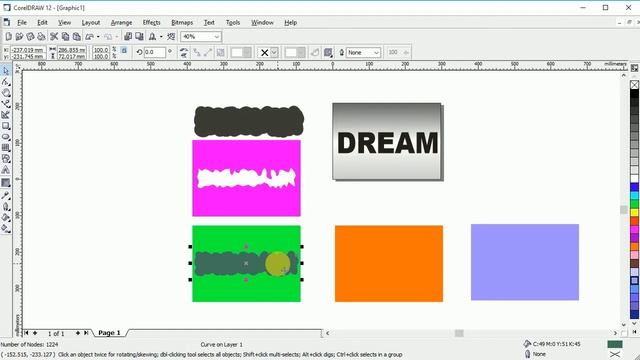Screen dimensions: 640x360
Task: Click the yellow swatch in palette
Action: pyautogui.click(x=634, y=213)
